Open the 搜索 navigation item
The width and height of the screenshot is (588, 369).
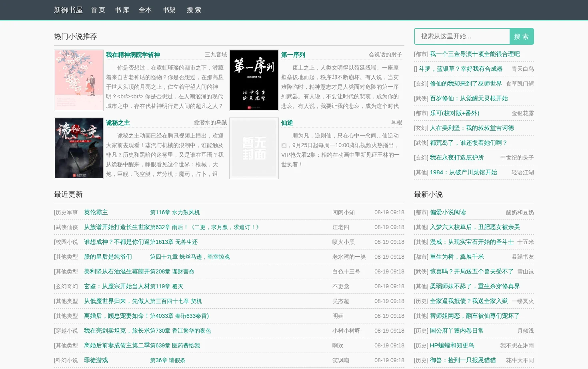tap(194, 10)
